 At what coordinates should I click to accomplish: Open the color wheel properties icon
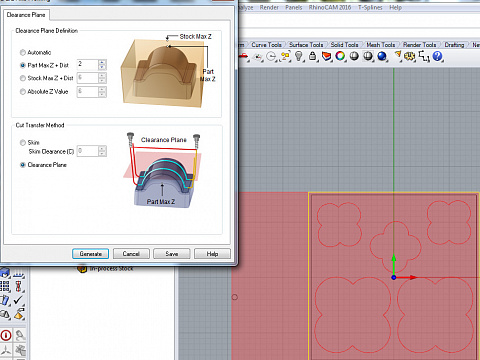pyautogui.click(x=340, y=56)
